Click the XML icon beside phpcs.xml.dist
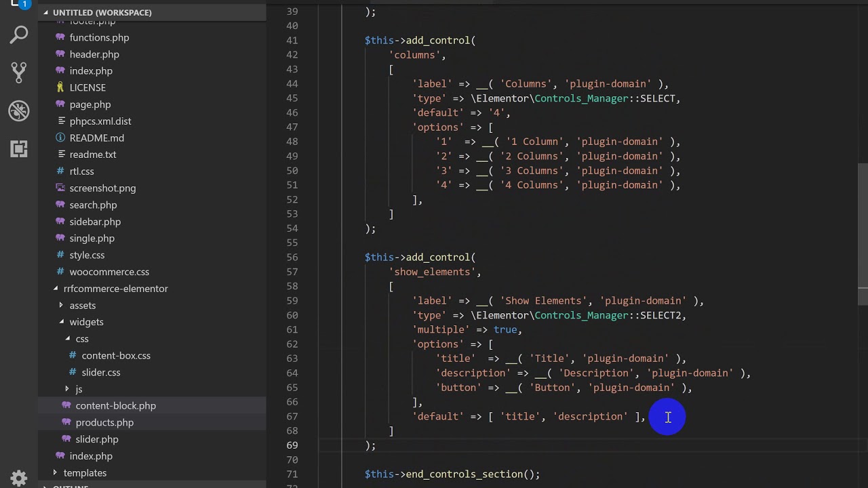868x488 pixels. click(60, 121)
